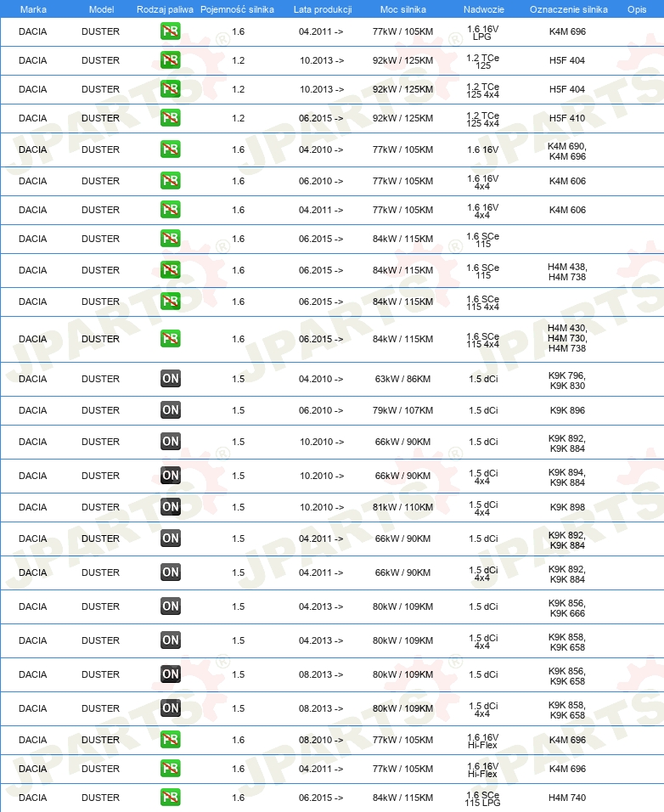This screenshot has width=664, height=812.
Task: Select engine code K9K 898
Action: pyautogui.click(x=567, y=507)
